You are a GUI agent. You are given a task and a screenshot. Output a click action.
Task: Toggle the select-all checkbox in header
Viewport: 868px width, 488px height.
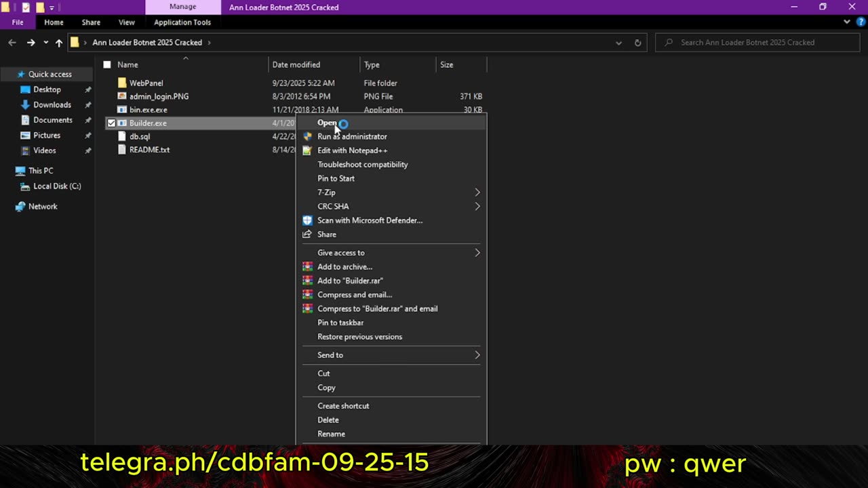[107, 65]
